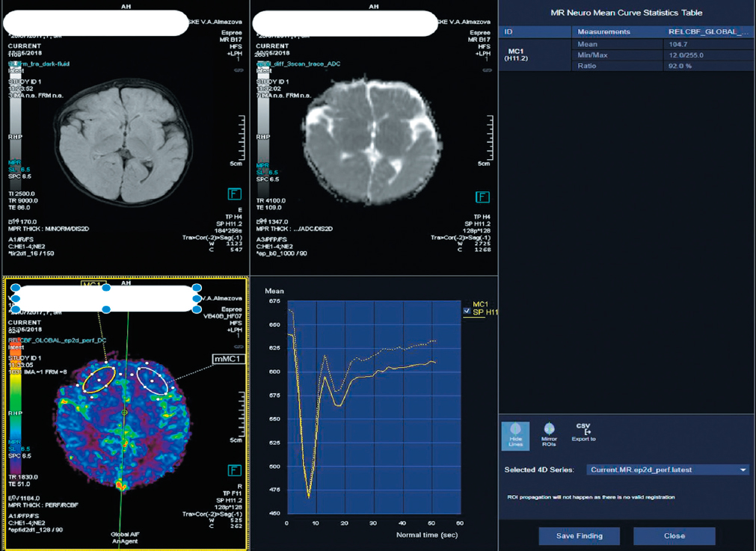Click the mMC1 ROI label
The height and width of the screenshot is (551, 756).
227,360
